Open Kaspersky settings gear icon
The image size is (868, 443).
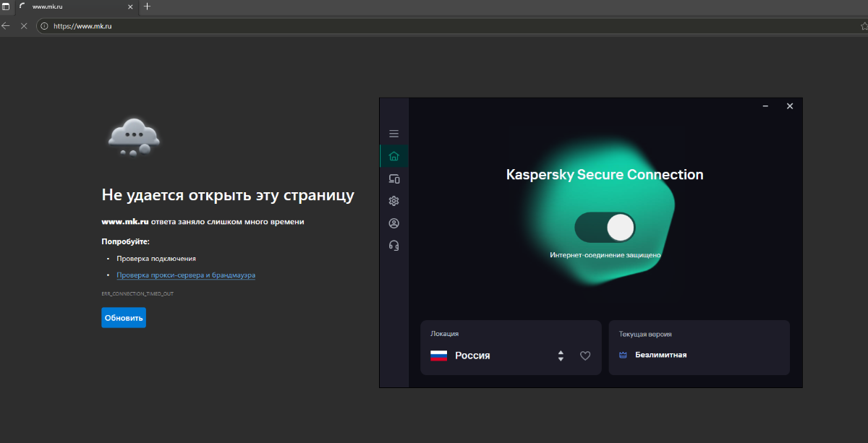tap(394, 201)
